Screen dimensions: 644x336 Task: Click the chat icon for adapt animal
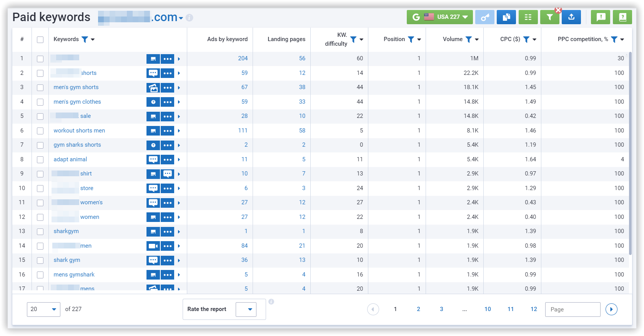[x=153, y=159]
